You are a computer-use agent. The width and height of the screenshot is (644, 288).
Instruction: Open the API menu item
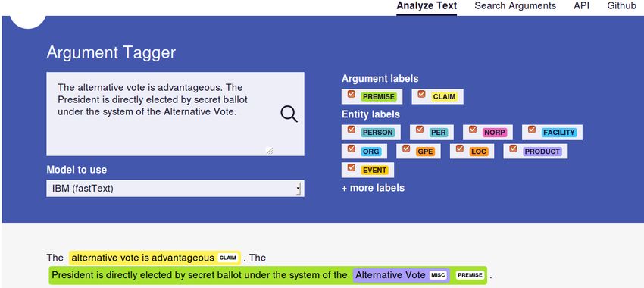(x=582, y=6)
